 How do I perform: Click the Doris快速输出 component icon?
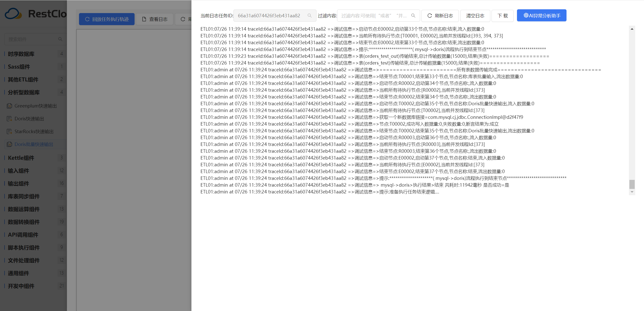coord(10,119)
